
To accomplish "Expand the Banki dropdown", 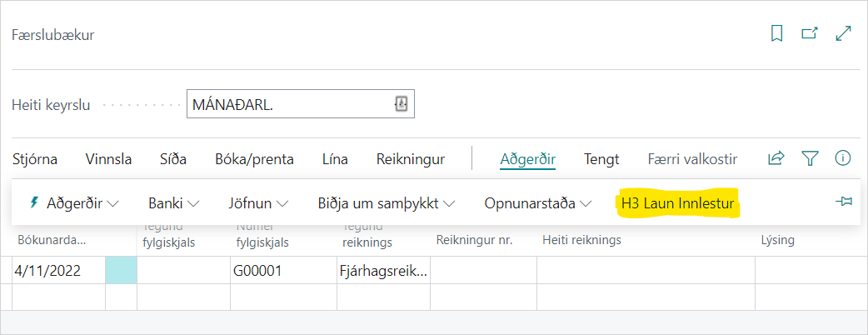I will [x=173, y=202].
